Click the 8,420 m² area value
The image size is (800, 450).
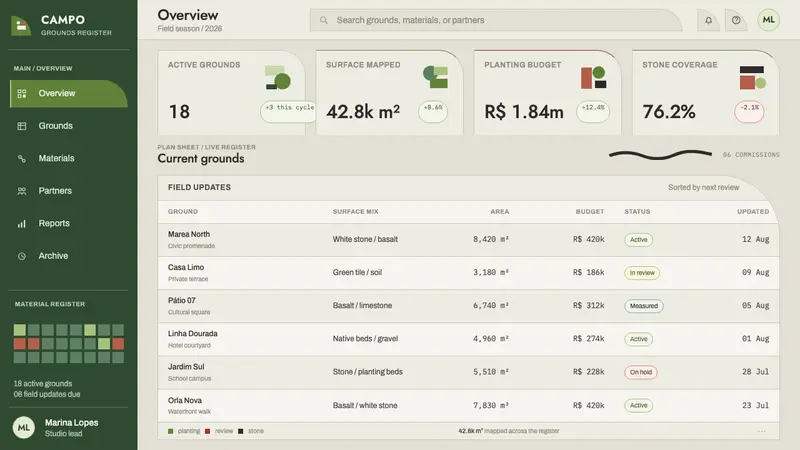tap(491, 239)
